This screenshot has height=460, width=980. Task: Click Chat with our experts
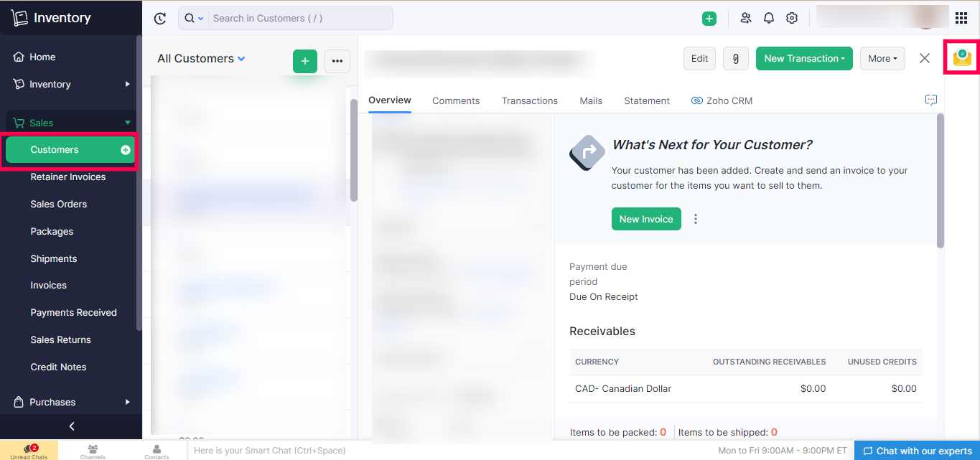(x=917, y=451)
